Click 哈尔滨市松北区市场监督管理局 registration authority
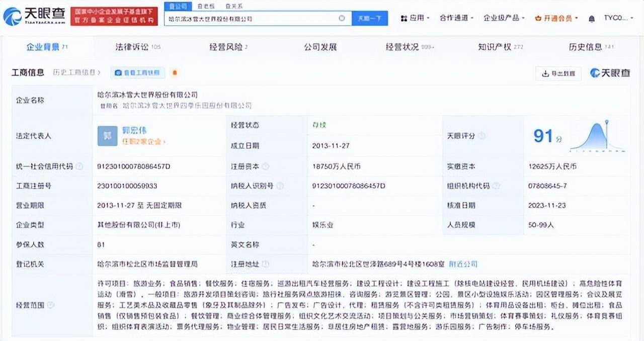Screen dimensions: 644x341 coord(147,264)
